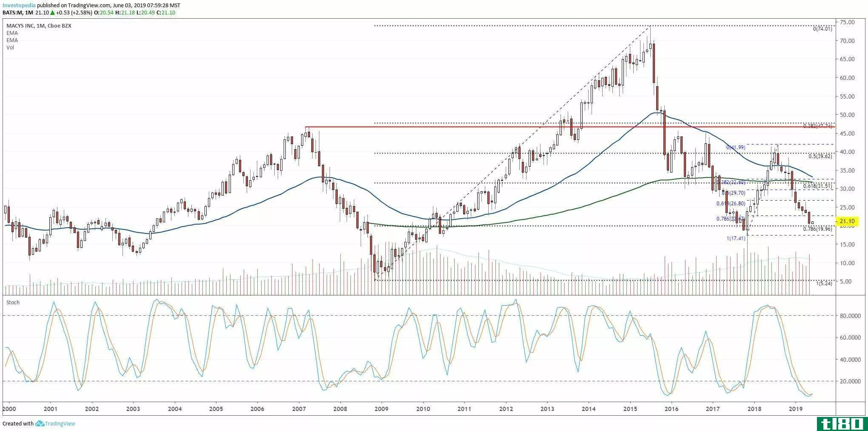
Task: Open the 'Created with TradingView' text link
Action: (x=39, y=423)
